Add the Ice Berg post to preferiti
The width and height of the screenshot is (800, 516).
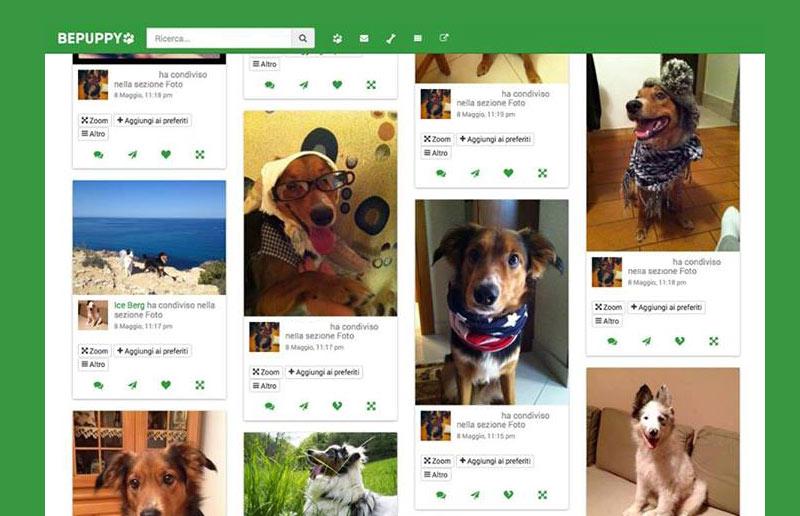pos(153,351)
